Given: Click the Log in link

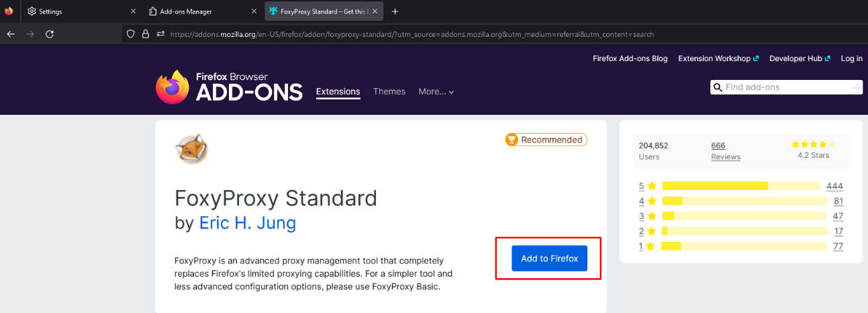Looking at the screenshot, I should [852, 58].
